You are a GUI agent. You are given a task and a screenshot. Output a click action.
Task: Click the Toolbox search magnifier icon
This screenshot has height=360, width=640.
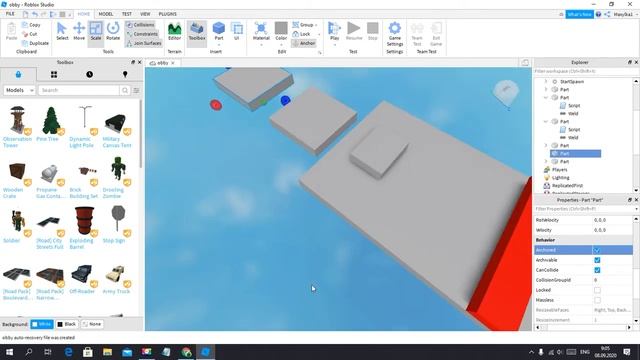125,90
